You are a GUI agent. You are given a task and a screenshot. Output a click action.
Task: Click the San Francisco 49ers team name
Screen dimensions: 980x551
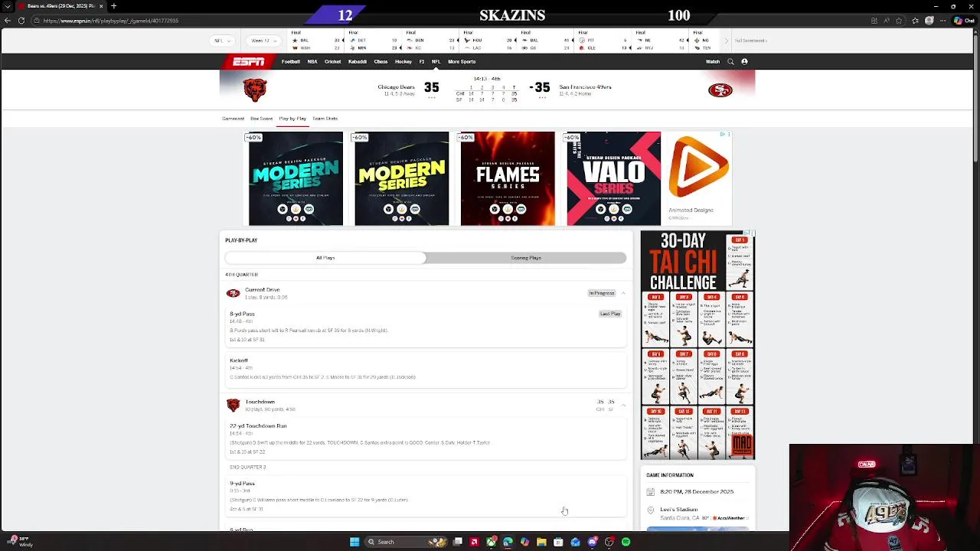[586, 87]
